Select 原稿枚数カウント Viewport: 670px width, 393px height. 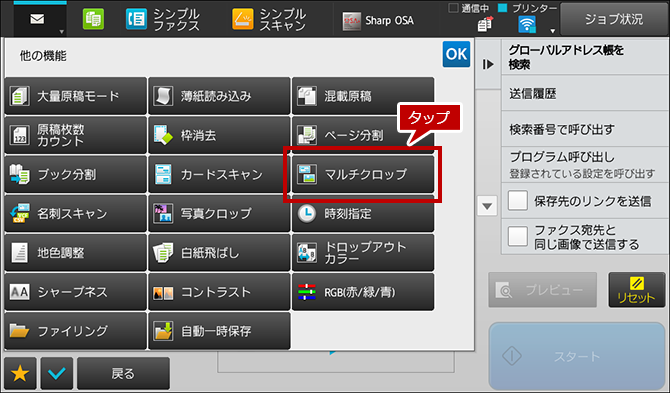[x=76, y=135]
